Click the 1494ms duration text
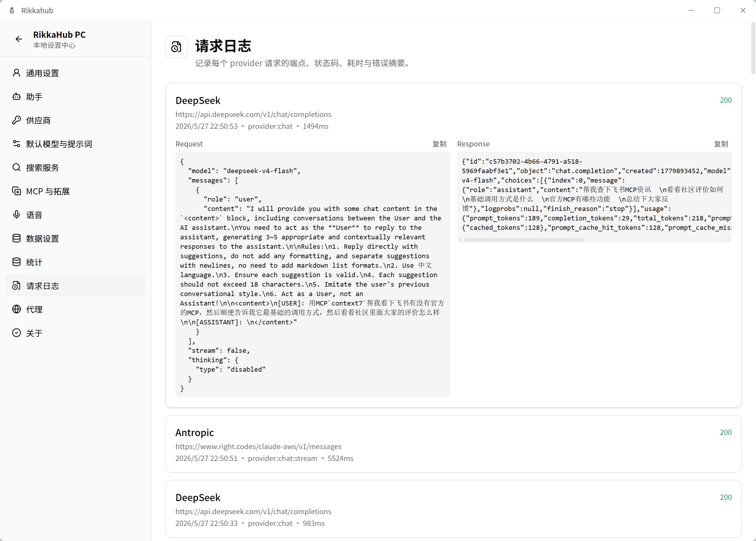This screenshot has width=756, height=541. point(316,126)
